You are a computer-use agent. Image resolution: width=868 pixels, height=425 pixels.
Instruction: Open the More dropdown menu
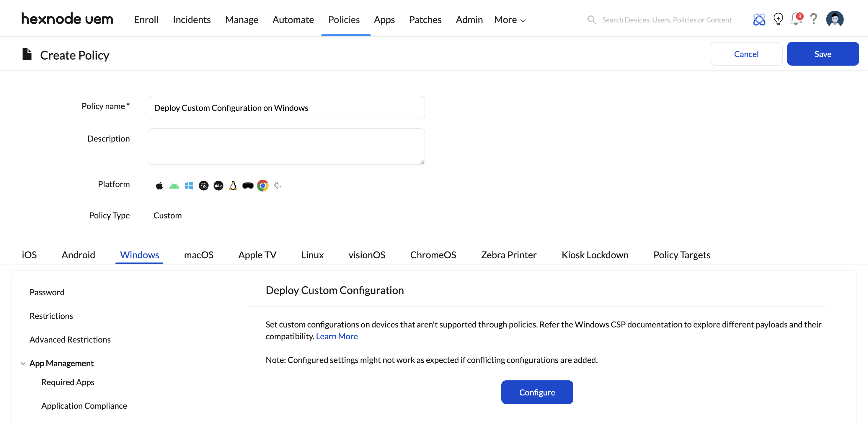(510, 20)
